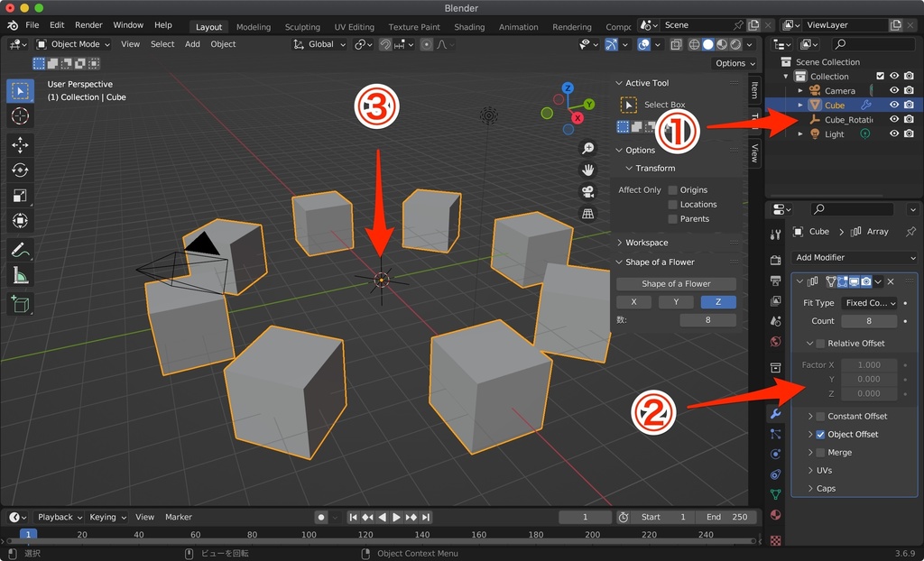
Task: Open the Fit Type dropdown showing Fixed Count
Action: (x=869, y=303)
